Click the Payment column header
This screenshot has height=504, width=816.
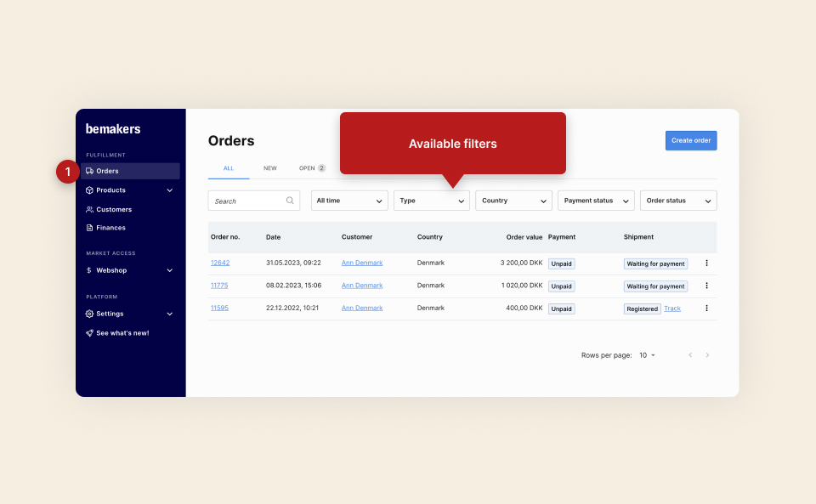pyautogui.click(x=562, y=237)
